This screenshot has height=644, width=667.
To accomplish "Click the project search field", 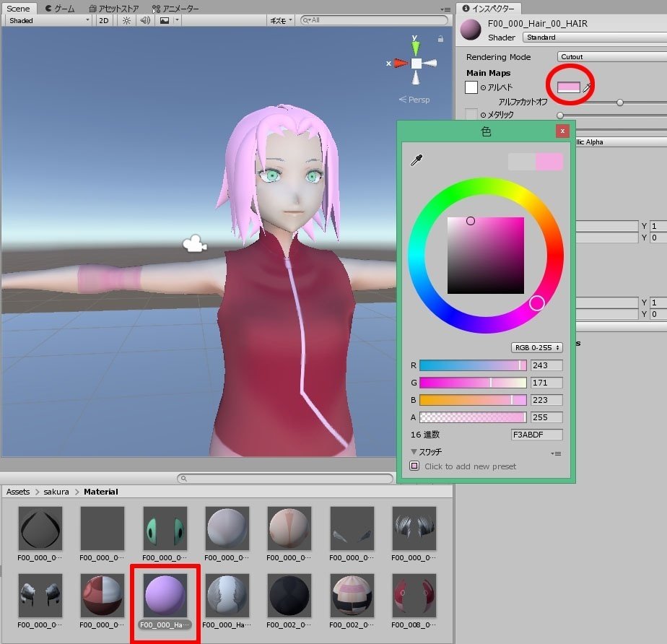I will [x=285, y=479].
